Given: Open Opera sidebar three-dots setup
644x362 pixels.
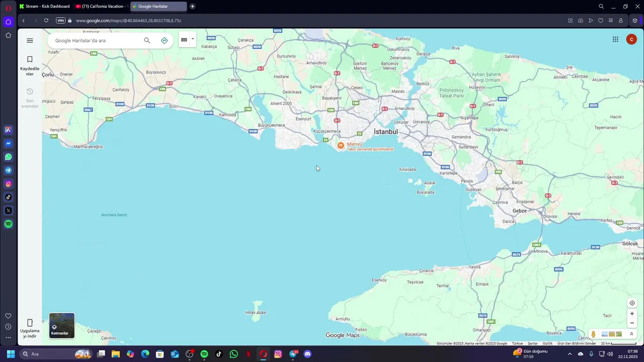Looking at the screenshot, I should pyautogui.click(x=8, y=338).
